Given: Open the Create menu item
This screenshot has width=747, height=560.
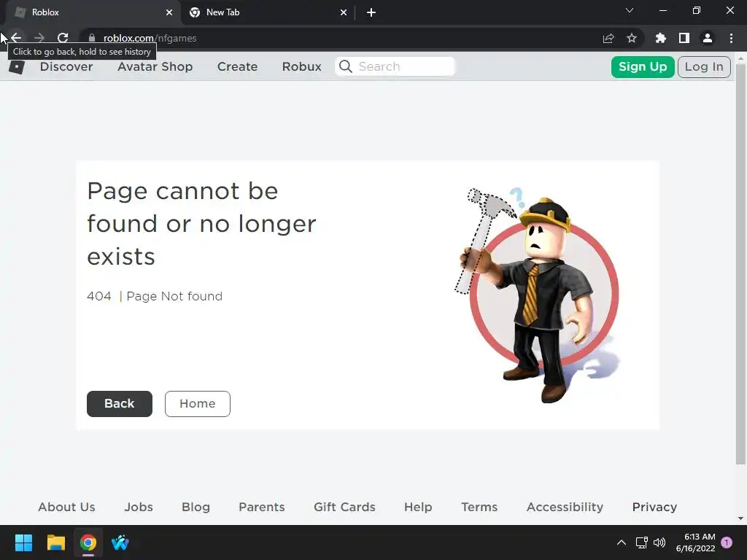Looking at the screenshot, I should click(237, 66).
